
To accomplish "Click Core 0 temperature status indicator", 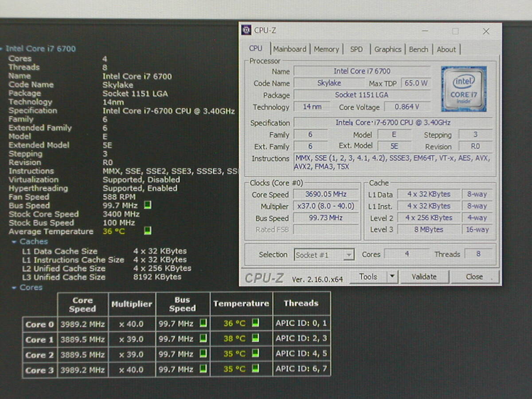I will 255,323.
